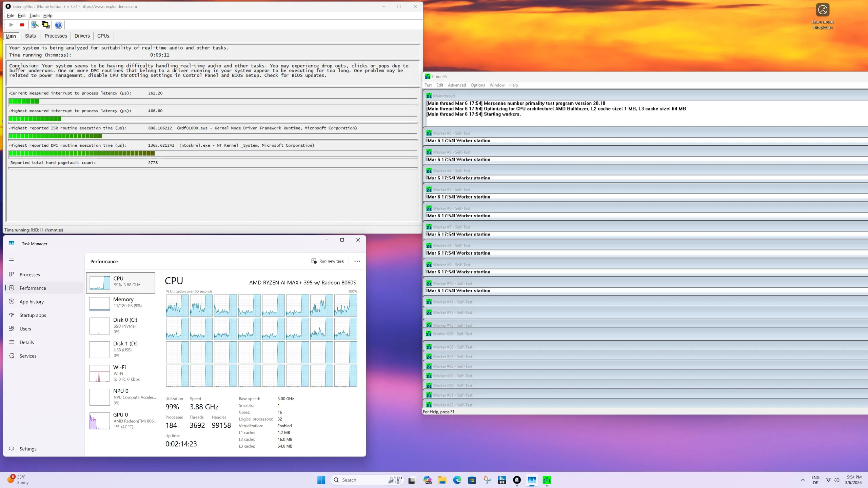
Task: Click the LatencyMon help question-mark icon
Action: tap(58, 25)
